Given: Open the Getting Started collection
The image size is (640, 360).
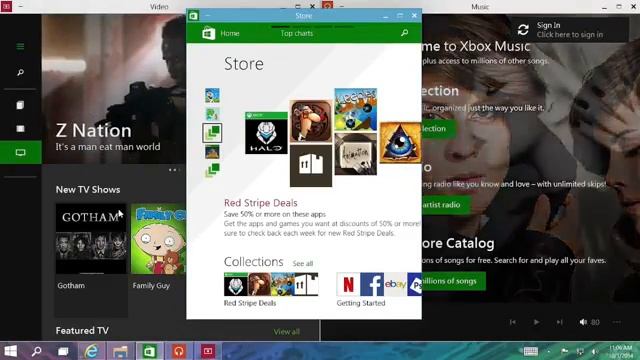Looking at the screenshot, I should point(379,290).
